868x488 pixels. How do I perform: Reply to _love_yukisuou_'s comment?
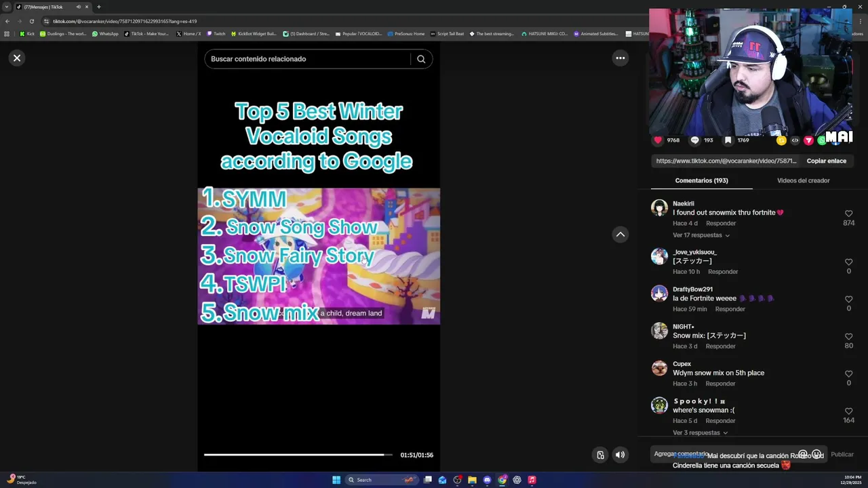coord(723,272)
